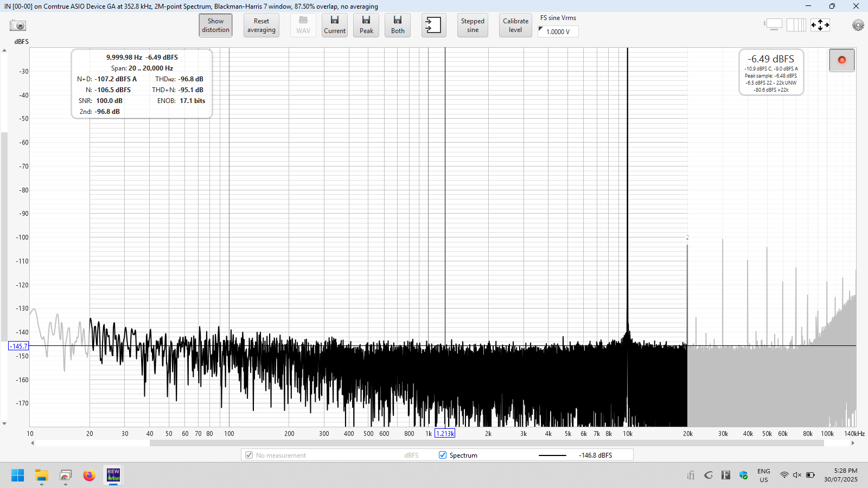Open the Stepped sine dialog
868x488 pixels.
click(473, 25)
